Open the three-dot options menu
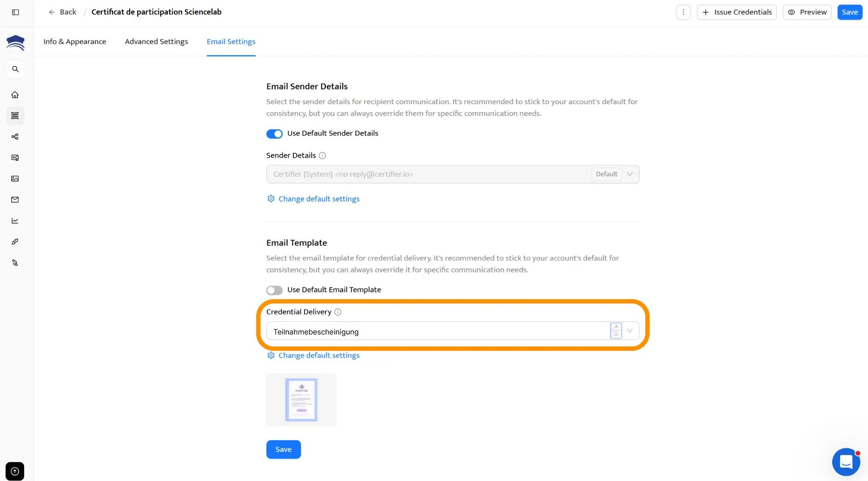868x481 pixels. (x=683, y=12)
